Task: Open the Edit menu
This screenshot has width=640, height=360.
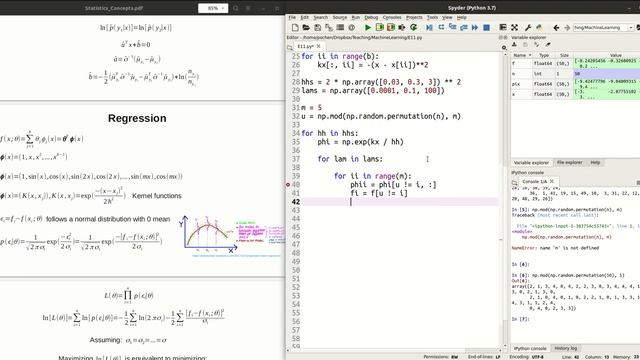Action: pos(304,18)
